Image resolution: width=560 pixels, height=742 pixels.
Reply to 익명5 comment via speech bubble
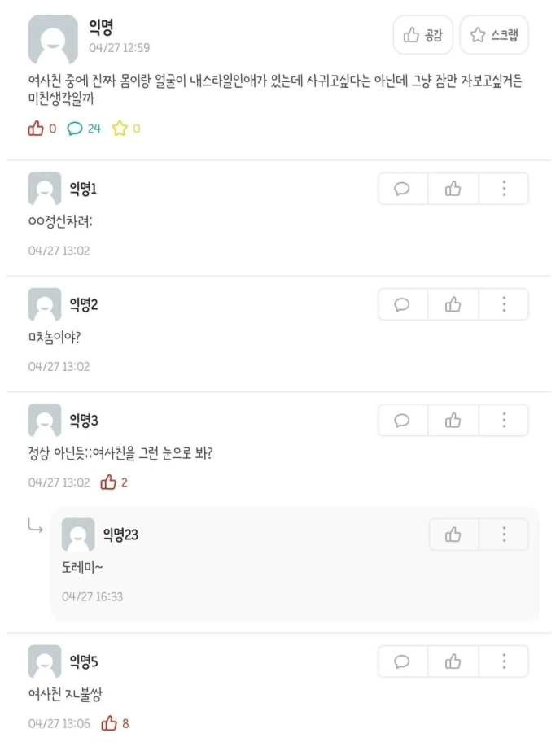point(402,661)
